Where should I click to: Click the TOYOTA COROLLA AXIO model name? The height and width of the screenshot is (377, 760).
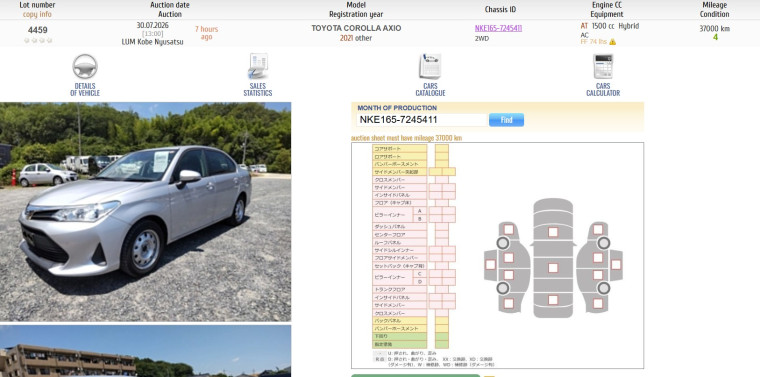click(356, 28)
